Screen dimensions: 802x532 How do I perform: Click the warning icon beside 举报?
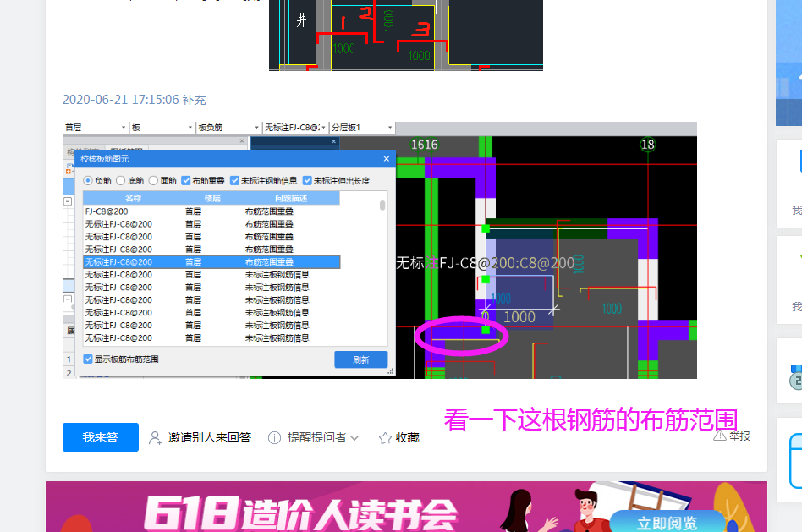coord(720,436)
